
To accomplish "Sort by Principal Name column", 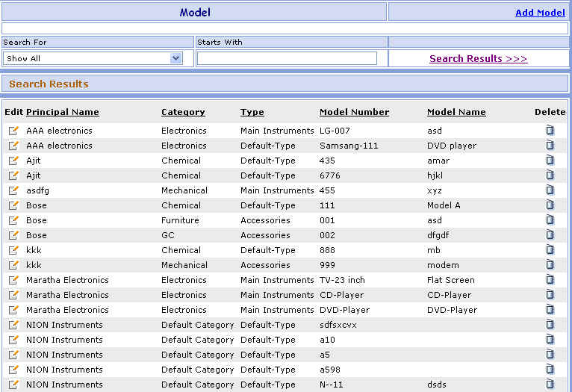I will click(63, 112).
